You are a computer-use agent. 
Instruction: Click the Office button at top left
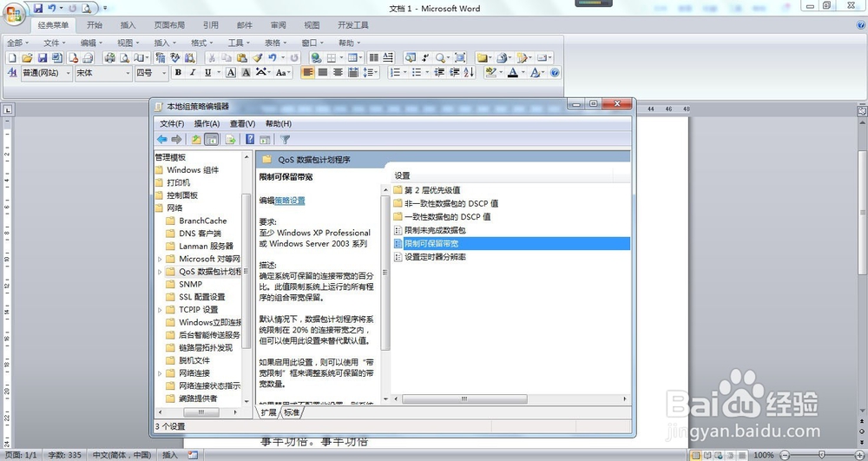pyautogui.click(x=15, y=13)
